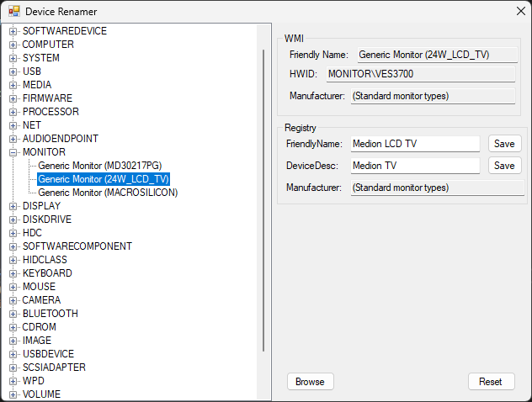532x402 pixels.
Task: Open the Browse button
Action: click(310, 382)
